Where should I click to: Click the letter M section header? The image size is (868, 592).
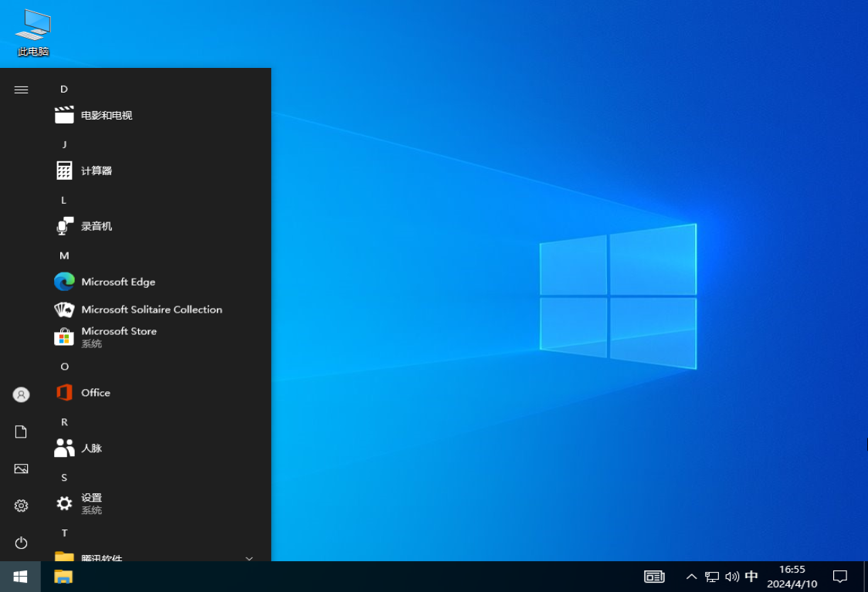click(64, 255)
